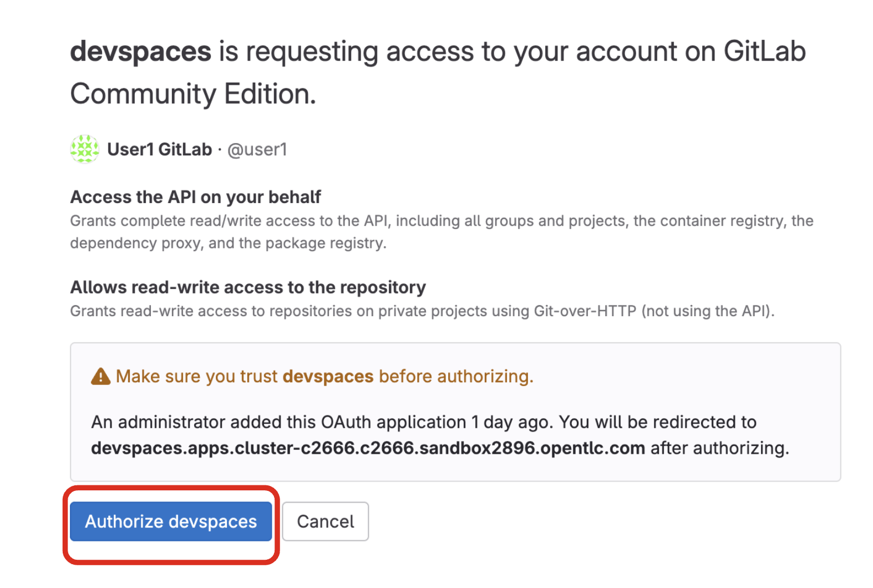Click "after authorizing." following the redirect URL

pyautogui.click(x=719, y=448)
